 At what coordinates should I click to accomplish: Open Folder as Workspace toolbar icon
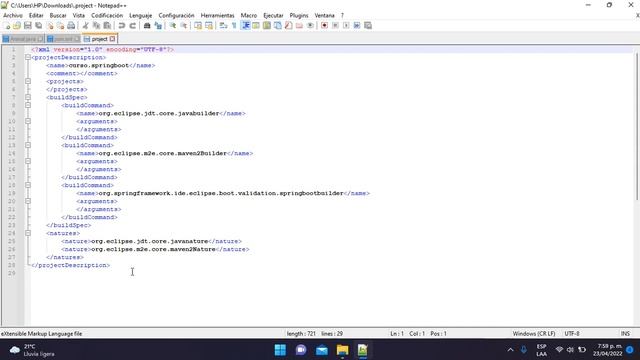299,26
